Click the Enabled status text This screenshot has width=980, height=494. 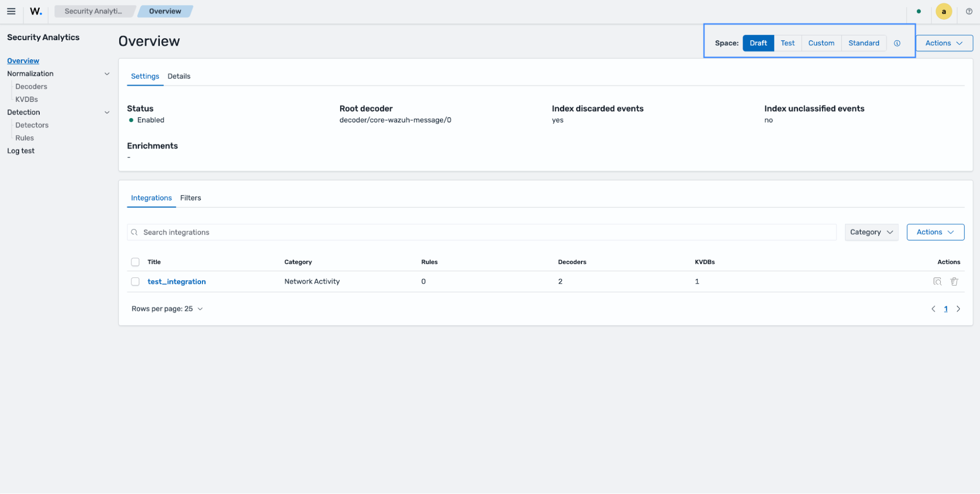[x=151, y=120]
